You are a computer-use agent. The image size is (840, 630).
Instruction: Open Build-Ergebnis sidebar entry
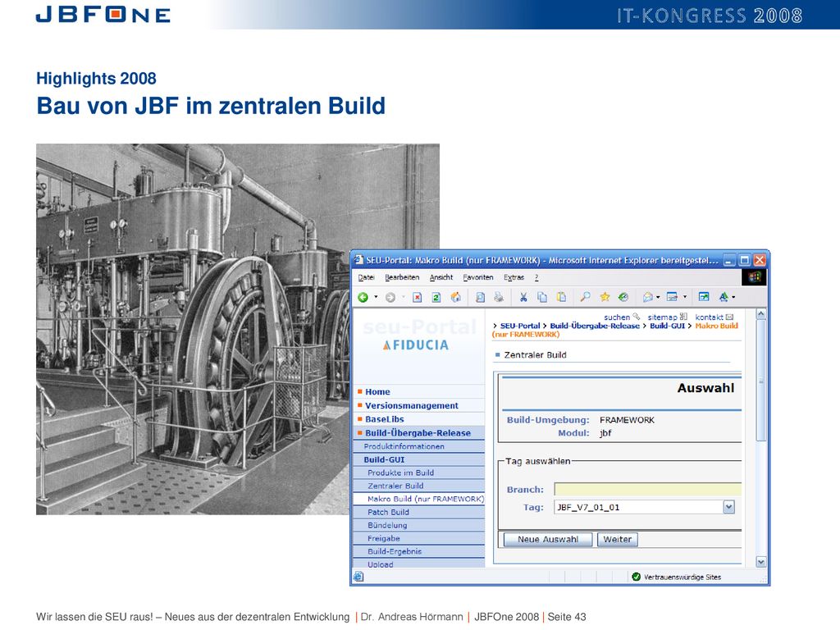tap(419, 551)
